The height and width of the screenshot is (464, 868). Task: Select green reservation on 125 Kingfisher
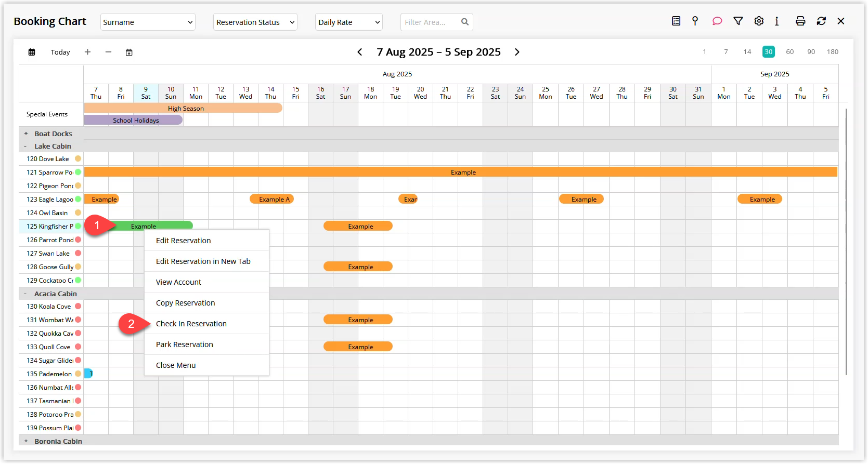[151, 226]
